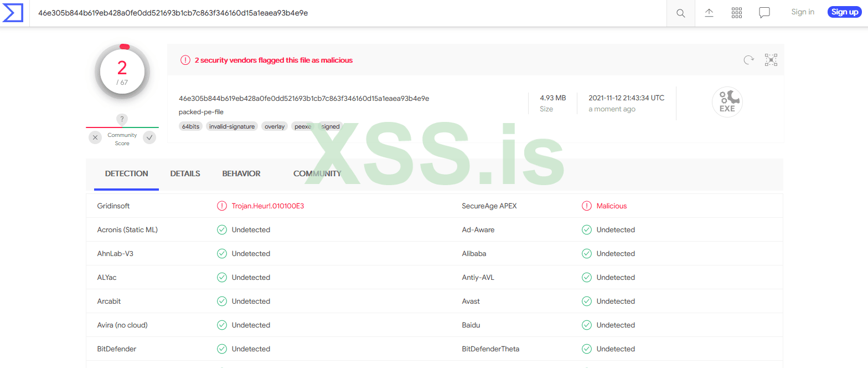Click the Antiy-AVL vendor name
This screenshot has width=868, height=368.
[x=478, y=277]
